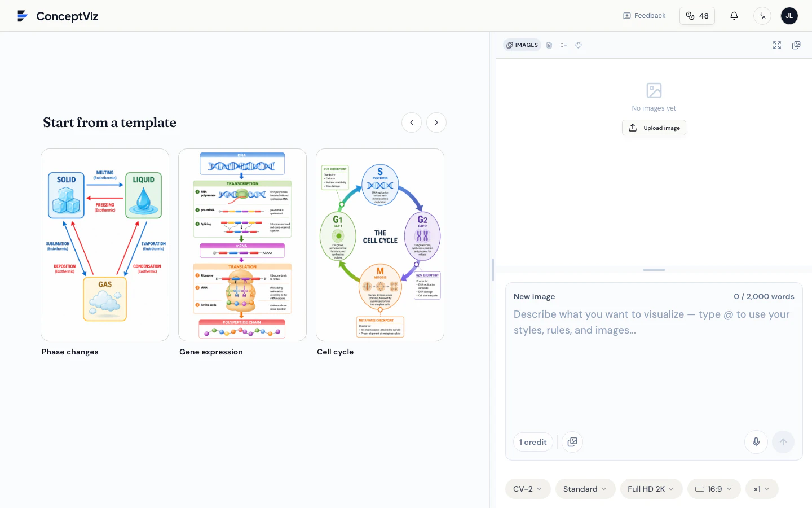Click the horizontal panel resize handle
Image resolution: width=812 pixels, height=508 pixels.
(654, 270)
